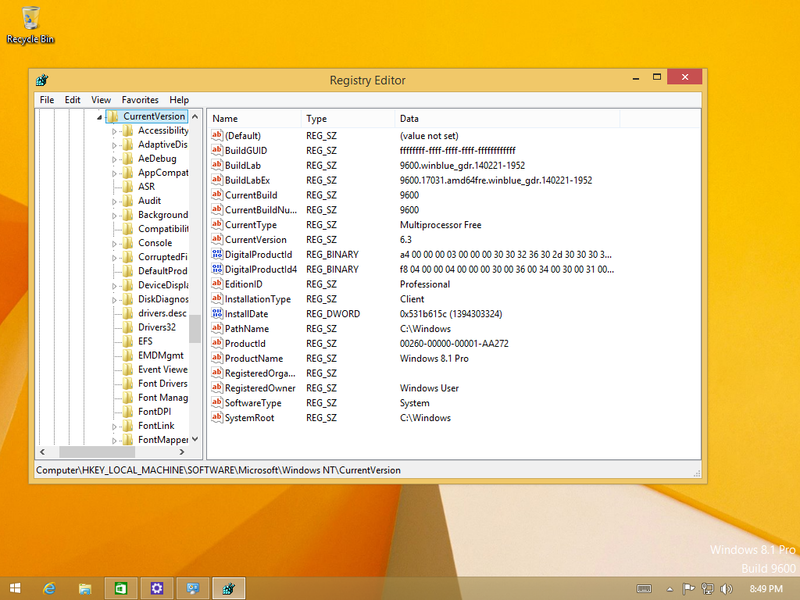Select the InstallDate DWORD value icon

[x=217, y=313]
